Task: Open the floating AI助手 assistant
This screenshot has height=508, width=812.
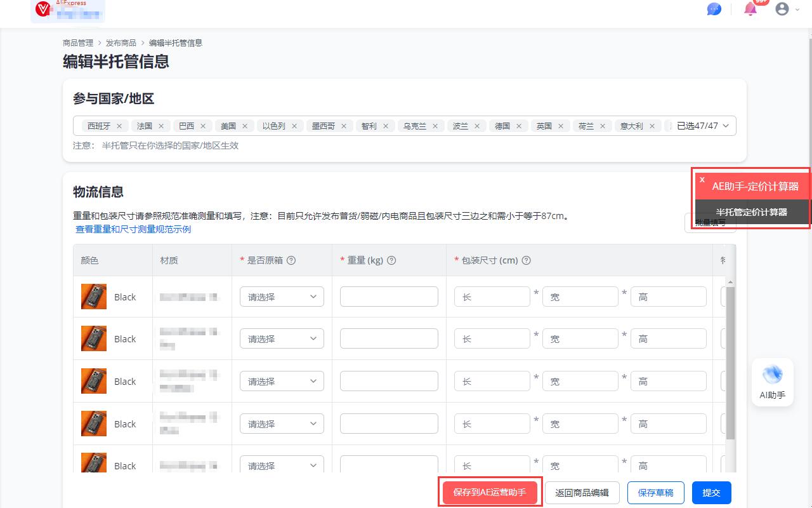Action: 772,381
